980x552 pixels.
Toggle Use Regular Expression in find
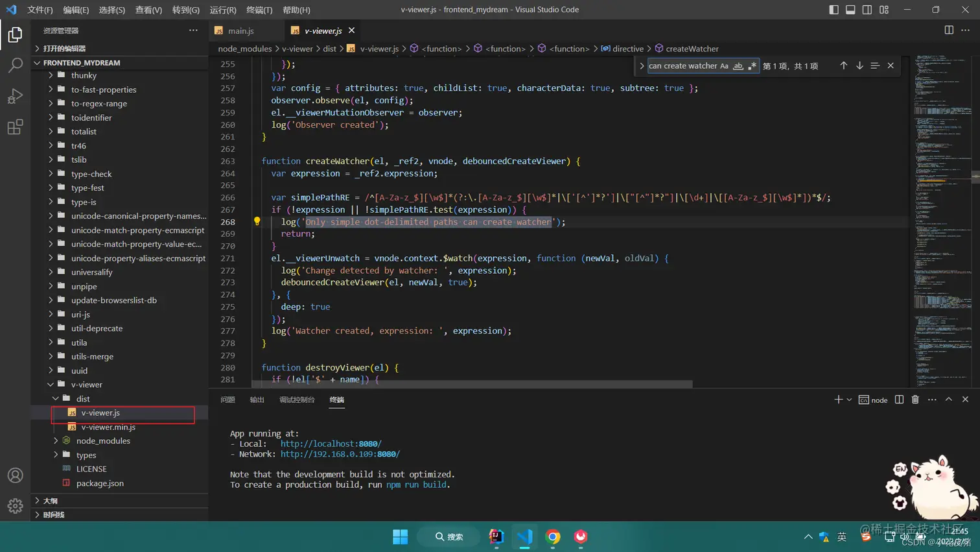pyautogui.click(x=752, y=66)
